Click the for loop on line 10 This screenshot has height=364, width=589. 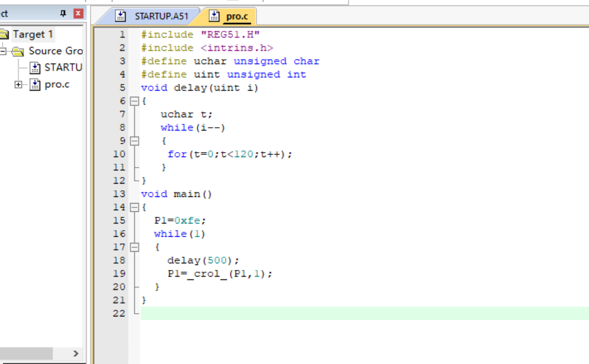tap(230, 154)
